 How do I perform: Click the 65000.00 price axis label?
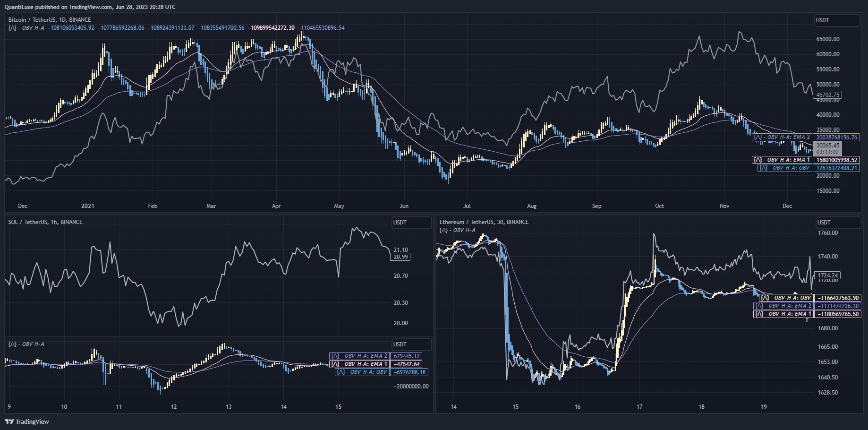tap(828, 39)
